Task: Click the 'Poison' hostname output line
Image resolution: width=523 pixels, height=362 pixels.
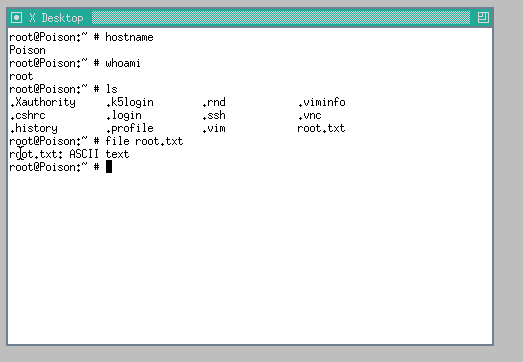Action: click(x=27, y=50)
